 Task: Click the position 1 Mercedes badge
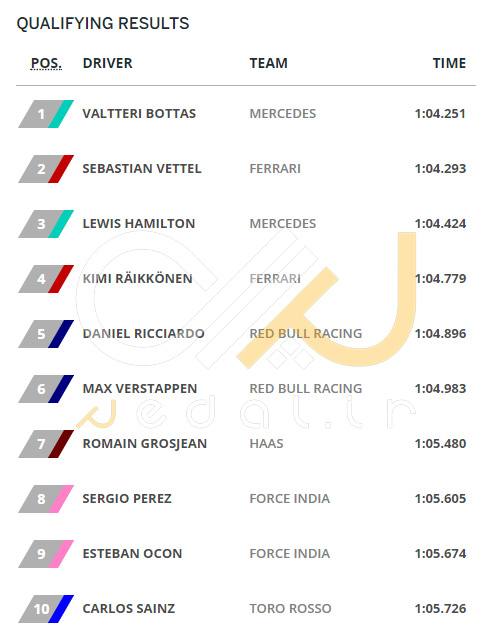46,114
